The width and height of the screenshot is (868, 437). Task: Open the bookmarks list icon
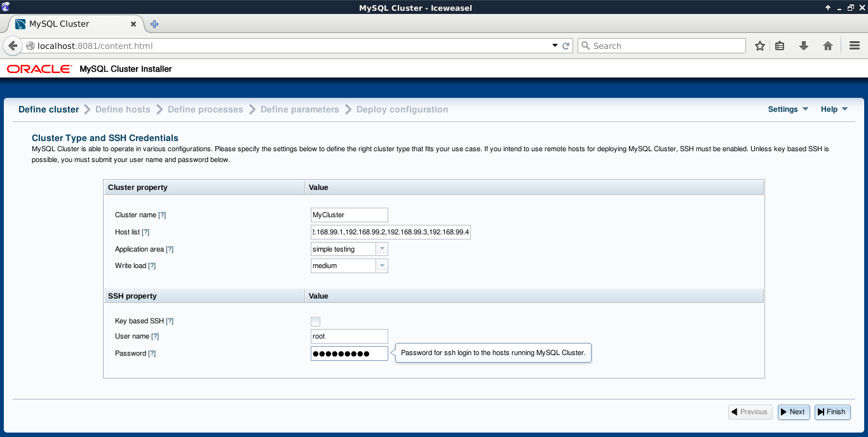coord(780,46)
